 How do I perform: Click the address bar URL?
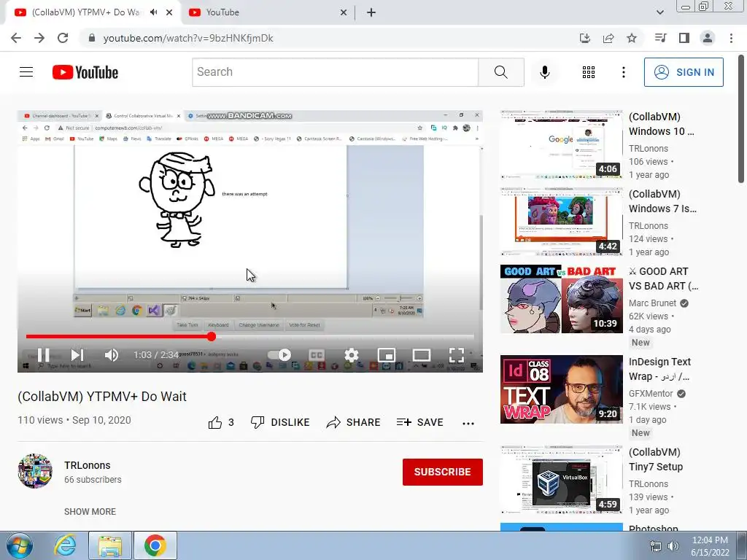point(188,38)
